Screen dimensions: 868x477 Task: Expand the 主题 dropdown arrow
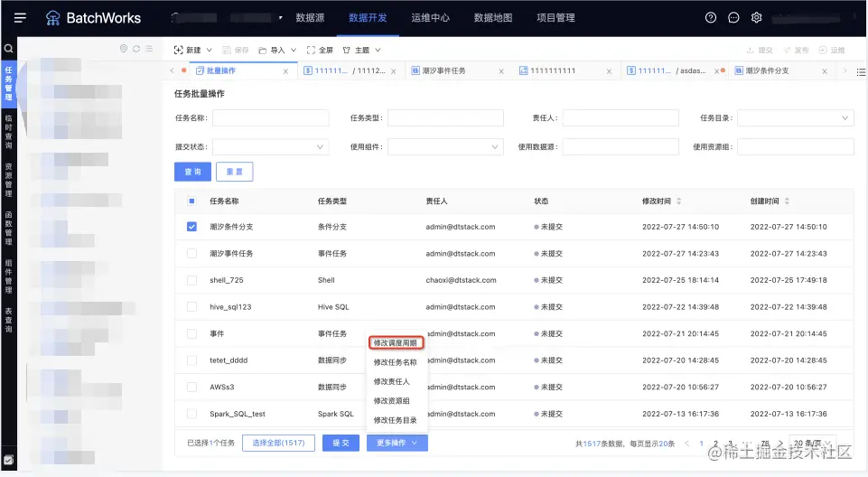[x=378, y=50]
